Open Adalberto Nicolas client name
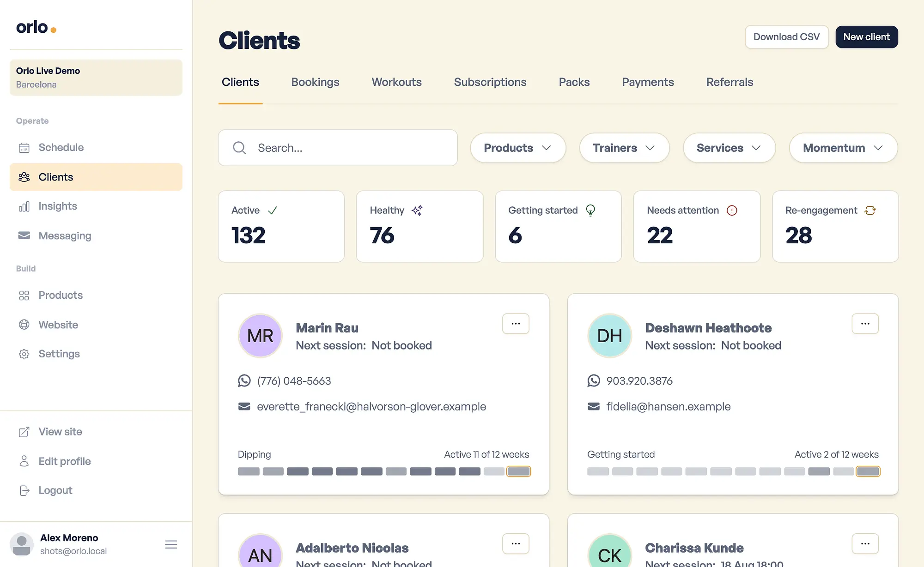Viewport: 924px width, 567px height. (x=352, y=548)
